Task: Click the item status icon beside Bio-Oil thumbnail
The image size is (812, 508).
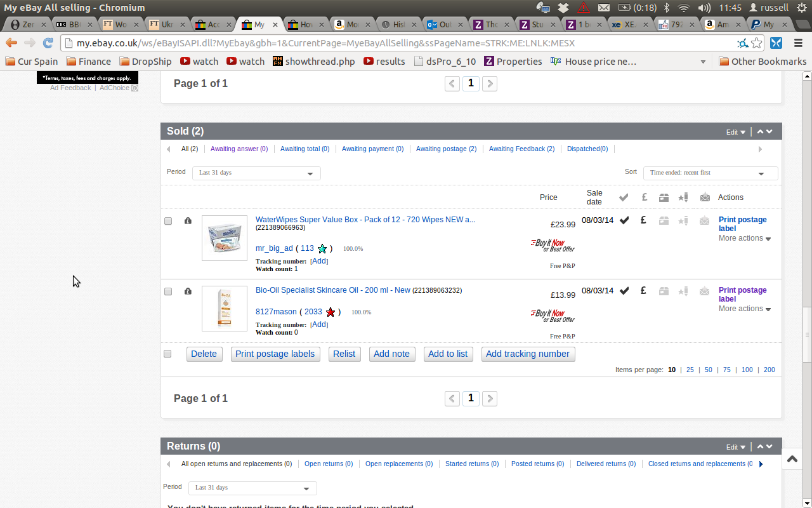Action: pos(188,291)
